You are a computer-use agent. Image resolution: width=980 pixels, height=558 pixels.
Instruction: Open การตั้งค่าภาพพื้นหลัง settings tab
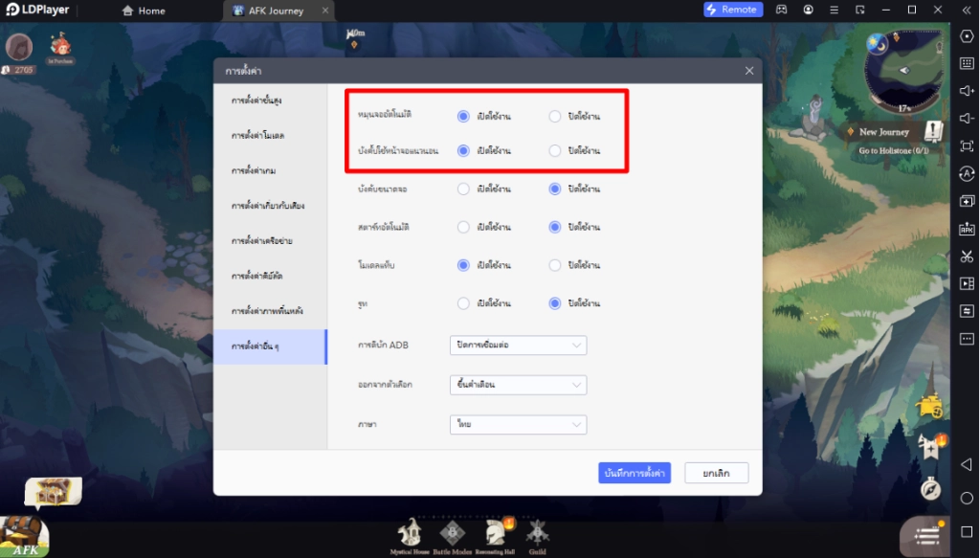coord(270,310)
